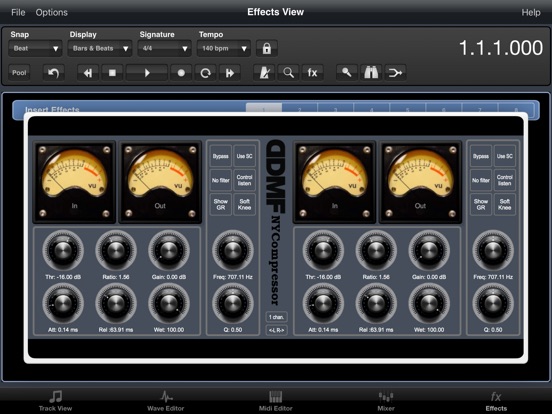Open the Pool button
Viewport: 552px width, 414px height.
(19, 73)
